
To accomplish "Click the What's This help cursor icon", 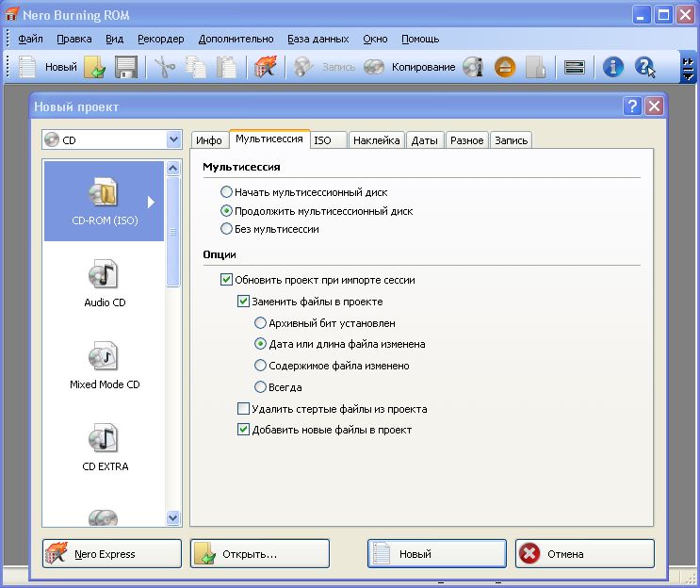I will point(644,68).
